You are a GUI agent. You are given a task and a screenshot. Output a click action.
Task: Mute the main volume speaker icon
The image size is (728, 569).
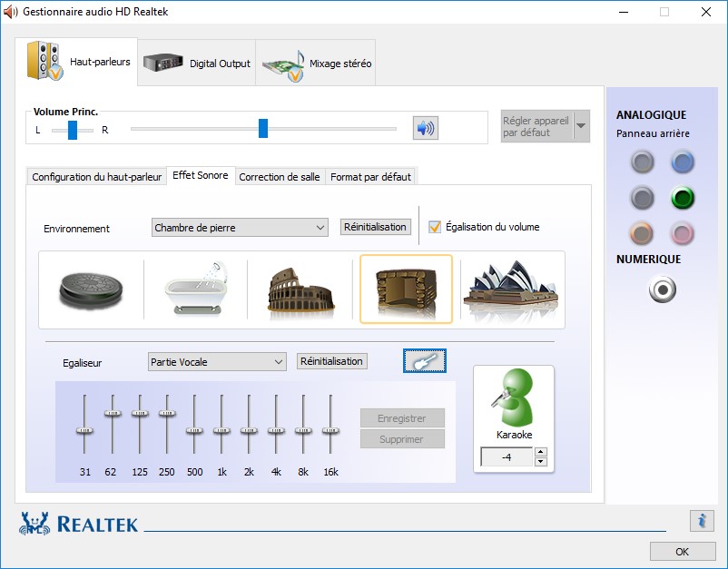(x=425, y=128)
